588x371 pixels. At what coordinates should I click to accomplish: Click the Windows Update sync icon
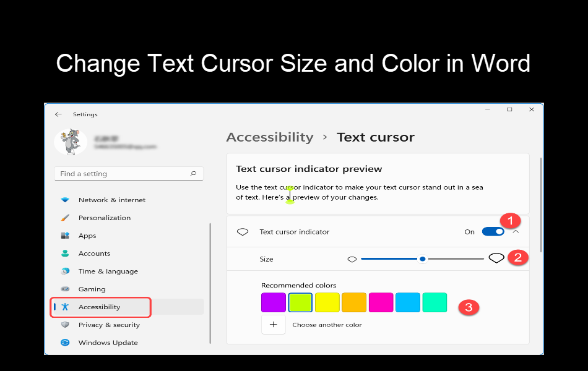click(65, 343)
